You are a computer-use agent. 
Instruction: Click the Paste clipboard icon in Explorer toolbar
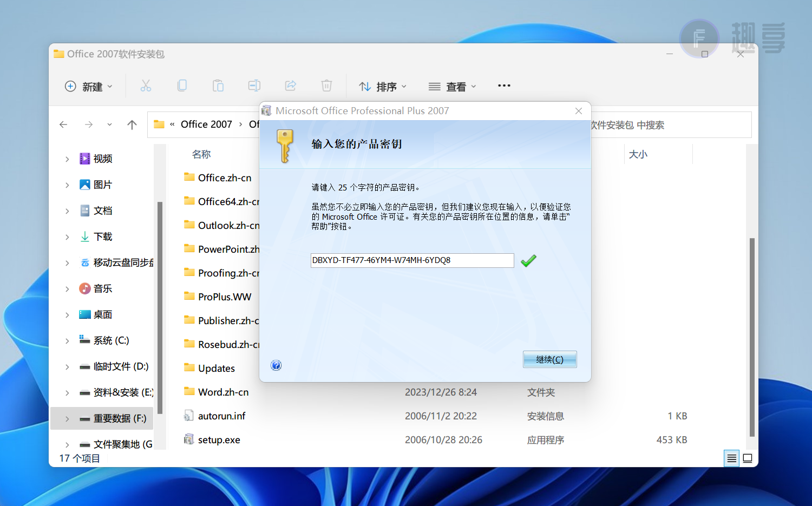click(x=218, y=86)
